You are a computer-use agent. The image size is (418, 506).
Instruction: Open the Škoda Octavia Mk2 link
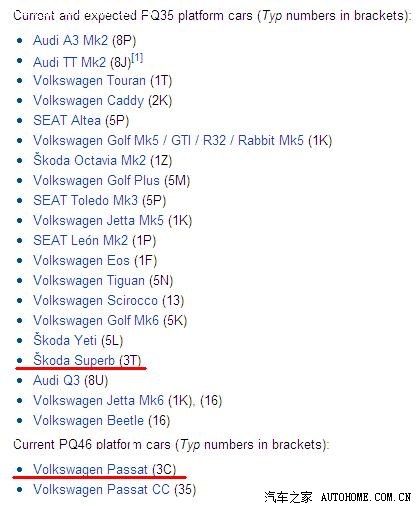coord(89,161)
